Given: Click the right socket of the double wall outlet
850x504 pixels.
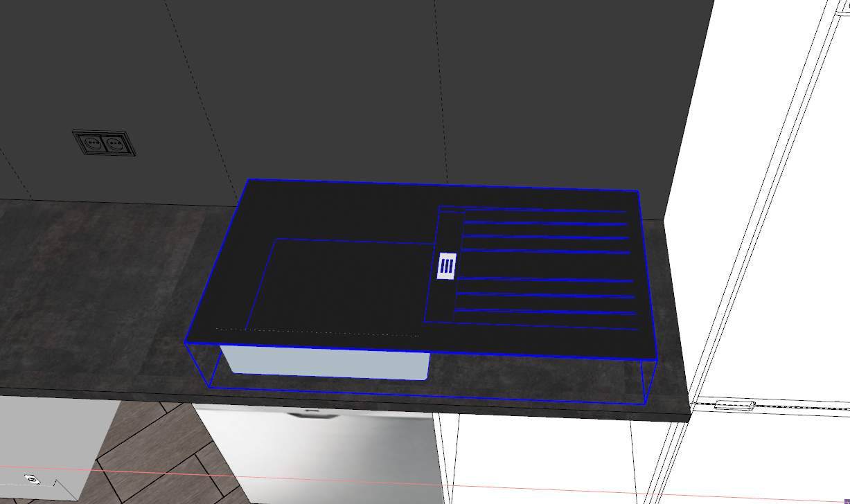Looking at the screenshot, I should click(114, 145).
